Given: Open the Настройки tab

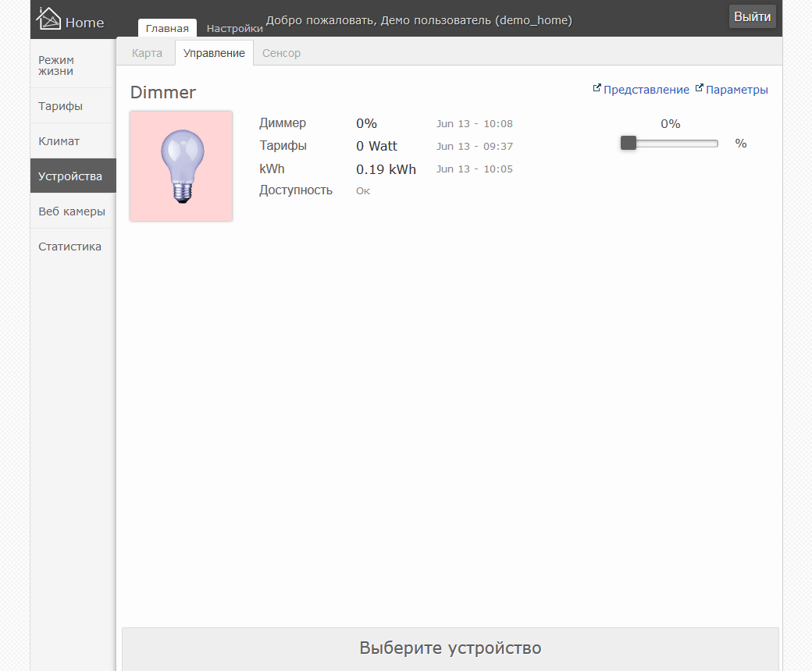Looking at the screenshot, I should [x=234, y=28].
